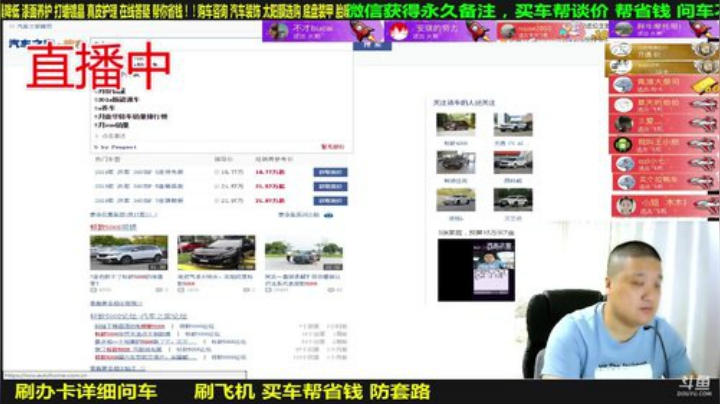The height and width of the screenshot is (404, 720).
Task: Play the embedded video box in the right sidebar
Action: (476, 270)
